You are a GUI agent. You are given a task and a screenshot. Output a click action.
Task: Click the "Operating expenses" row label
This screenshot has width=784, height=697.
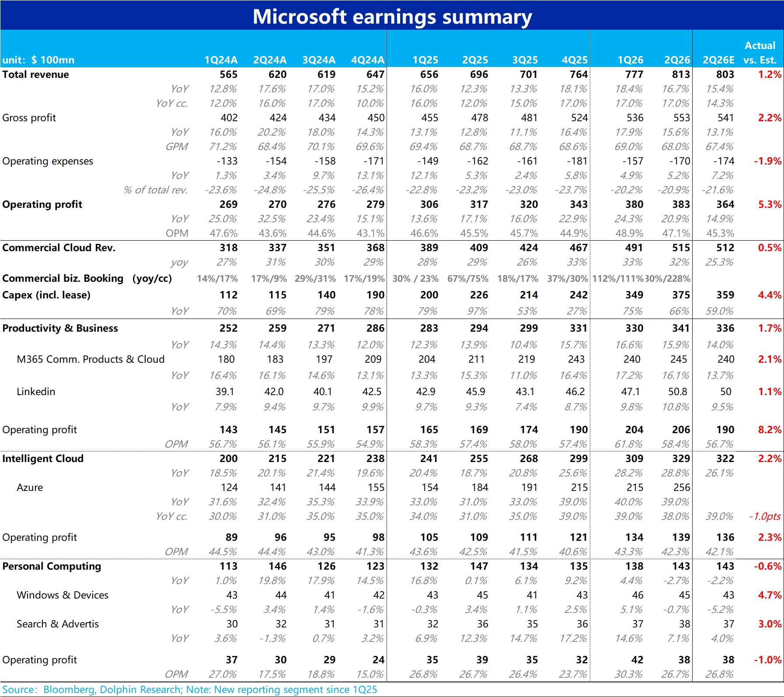click(48, 161)
